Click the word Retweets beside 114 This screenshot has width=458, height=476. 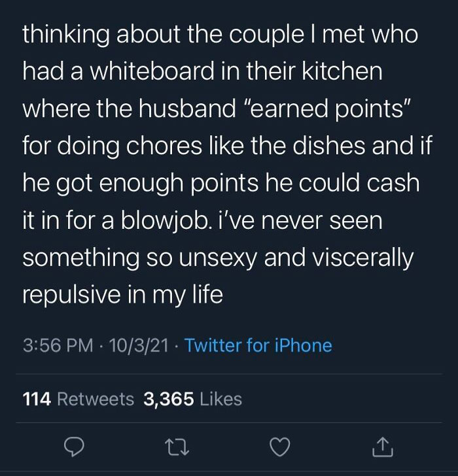coord(96,399)
